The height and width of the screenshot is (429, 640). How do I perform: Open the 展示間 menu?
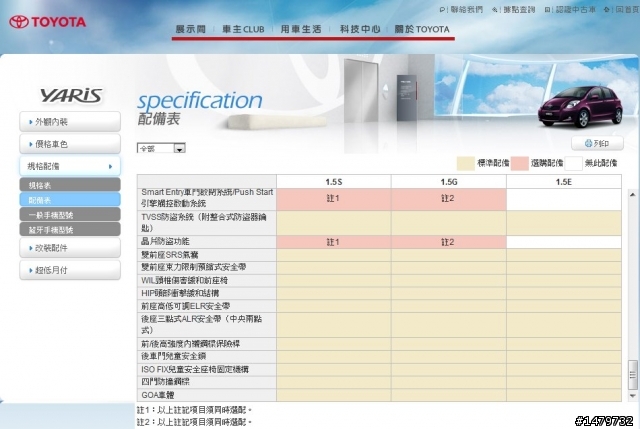point(190,29)
